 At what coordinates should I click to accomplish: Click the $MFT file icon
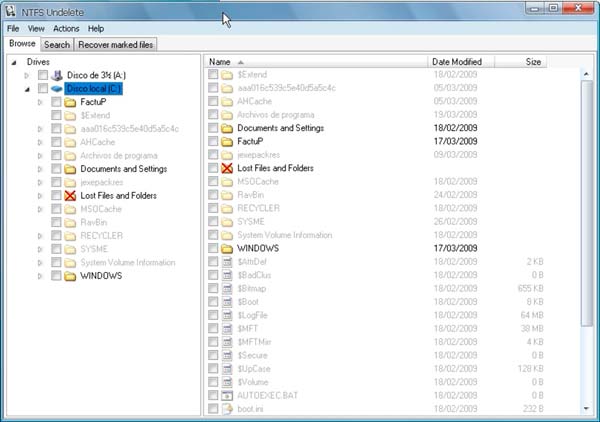[x=227, y=329]
